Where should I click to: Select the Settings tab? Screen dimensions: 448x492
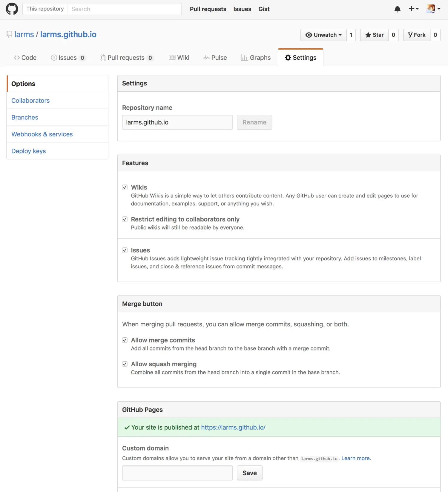point(300,58)
